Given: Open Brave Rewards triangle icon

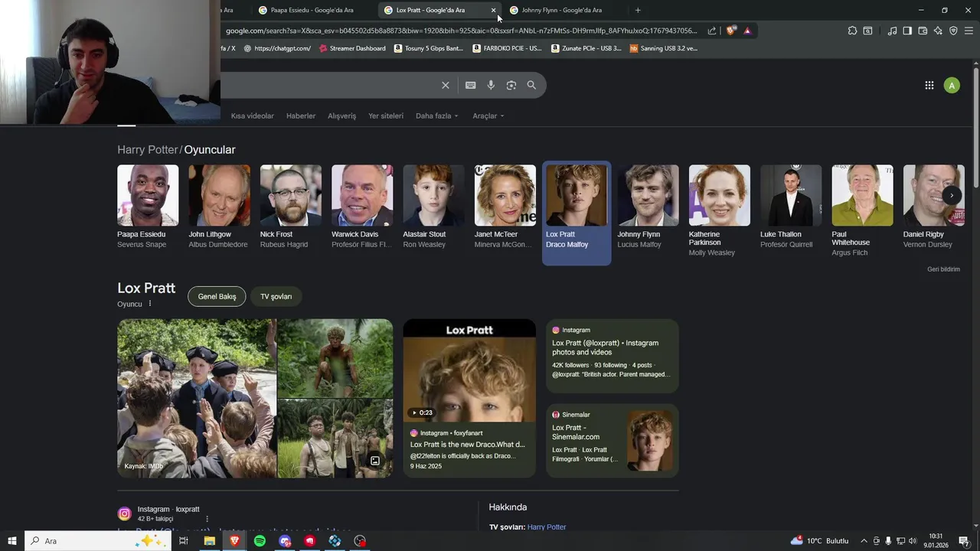Looking at the screenshot, I should pyautogui.click(x=747, y=31).
